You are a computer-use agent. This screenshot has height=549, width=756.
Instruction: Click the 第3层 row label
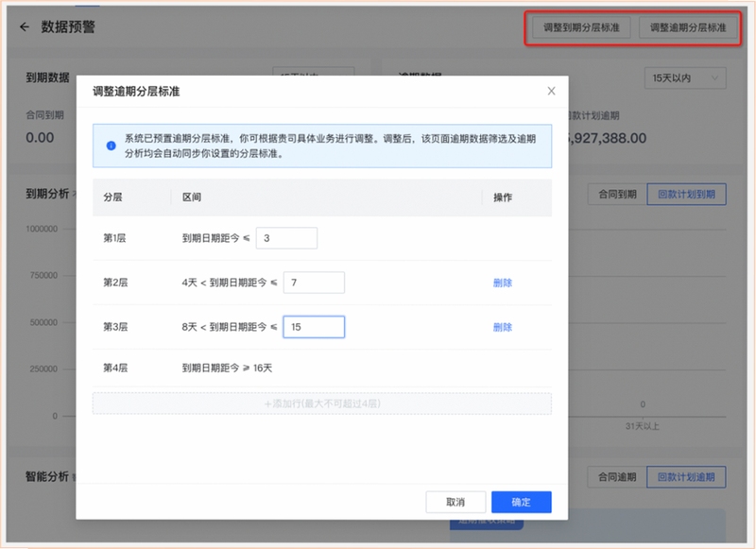(x=115, y=327)
